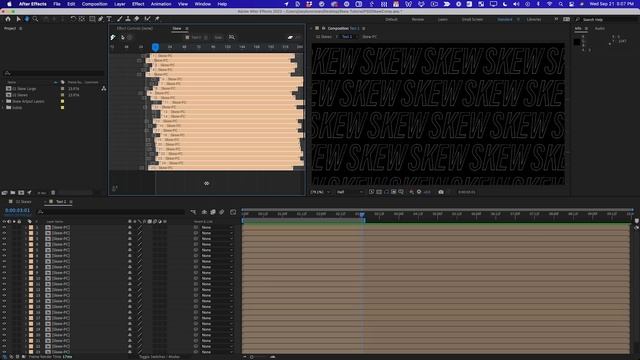
Task: Select the Libraries workspace
Action: 534,20
